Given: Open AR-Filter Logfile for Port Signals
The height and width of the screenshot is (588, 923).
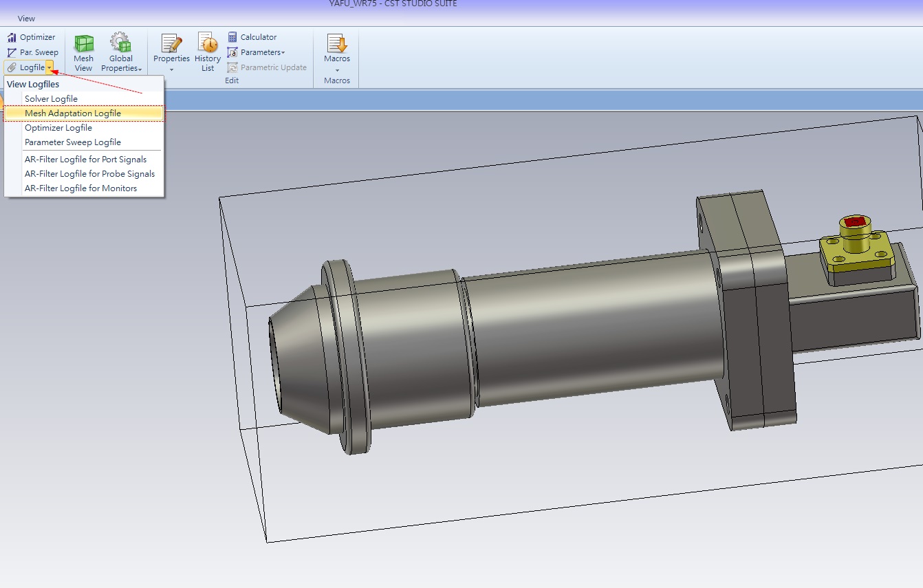Looking at the screenshot, I should pyautogui.click(x=85, y=160).
